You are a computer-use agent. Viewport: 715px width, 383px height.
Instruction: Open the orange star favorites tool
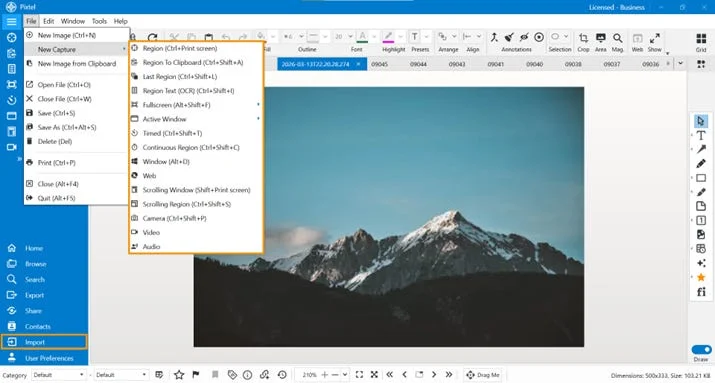(701, 277)
